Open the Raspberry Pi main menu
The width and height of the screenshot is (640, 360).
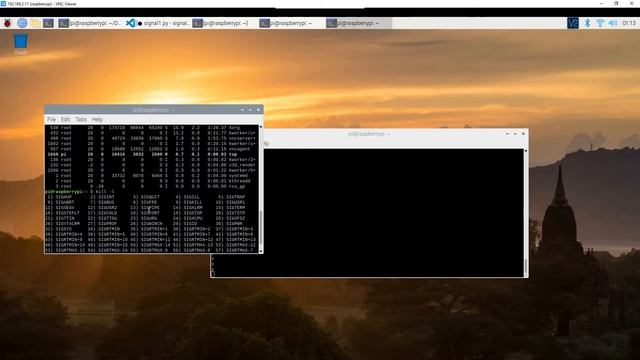coord(7,23)
